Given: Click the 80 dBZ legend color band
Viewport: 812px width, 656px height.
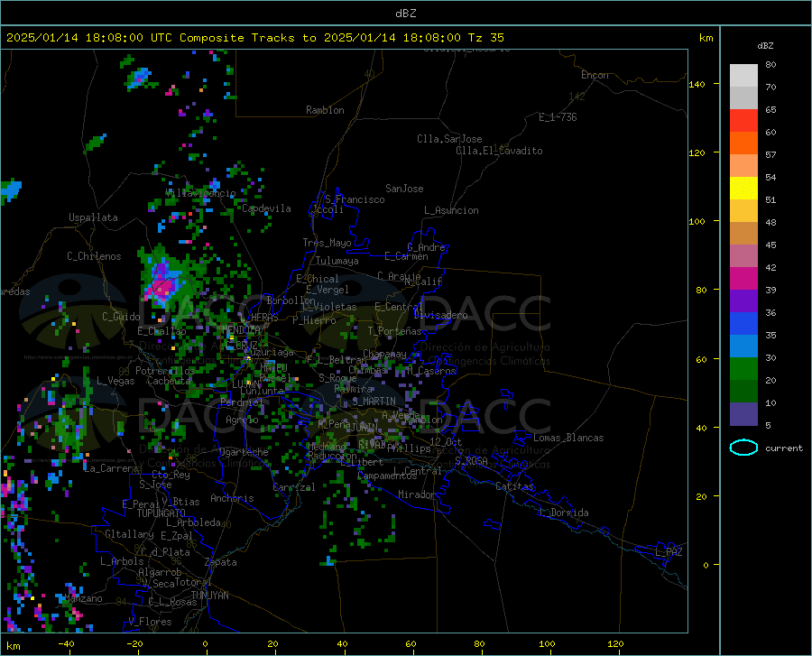Looking at the screenshot, I should coord(743,75).
